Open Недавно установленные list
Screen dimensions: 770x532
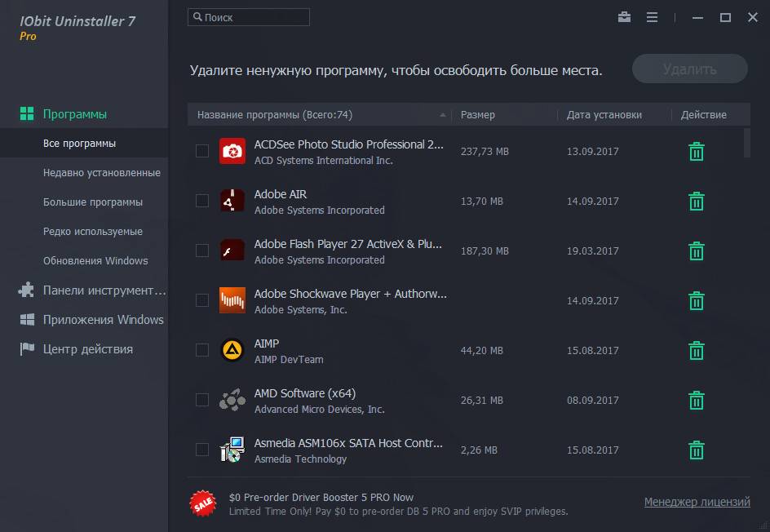pos(102,173)
